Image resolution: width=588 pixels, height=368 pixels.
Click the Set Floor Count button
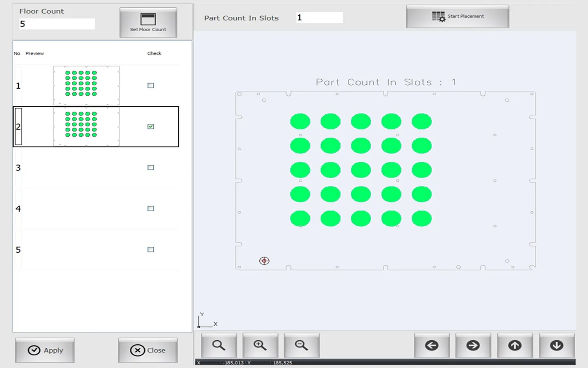coord(148,23)
